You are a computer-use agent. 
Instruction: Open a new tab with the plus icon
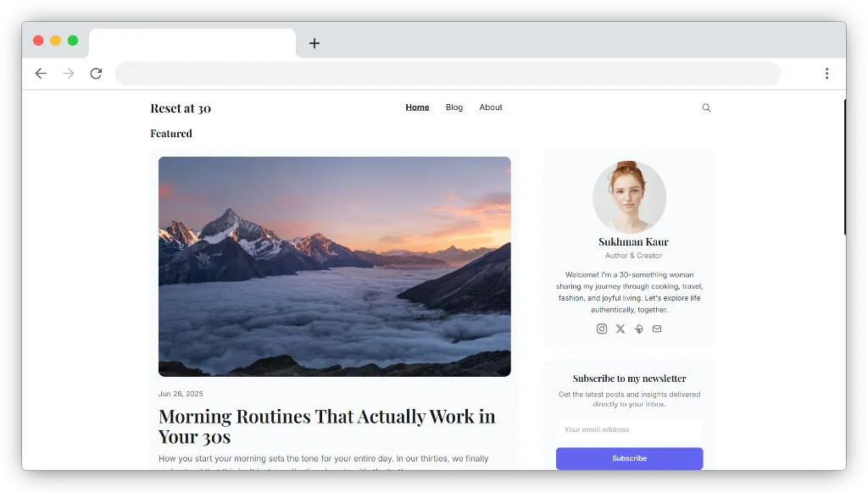coord(314,43)
